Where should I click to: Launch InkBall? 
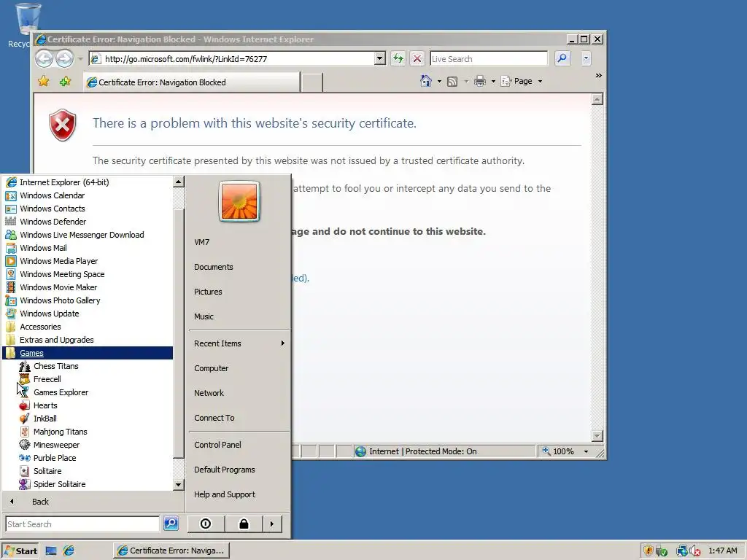(x=44, y=419)
